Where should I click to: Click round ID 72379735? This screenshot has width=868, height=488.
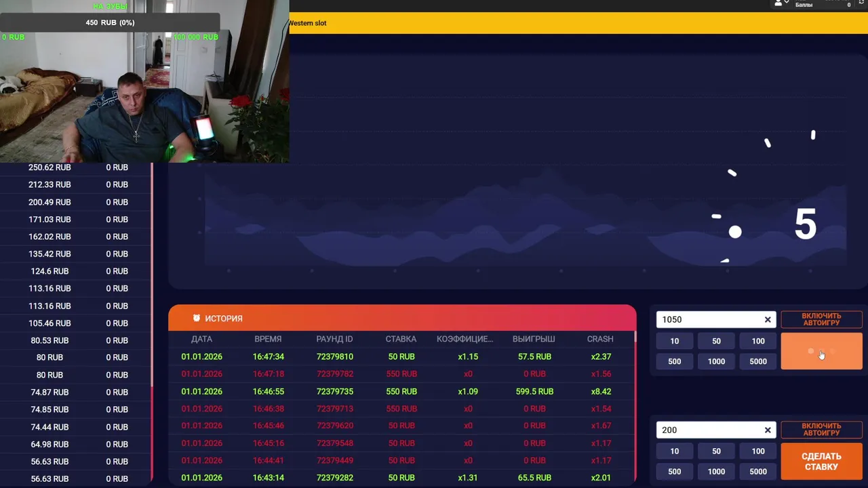[334, 392]
